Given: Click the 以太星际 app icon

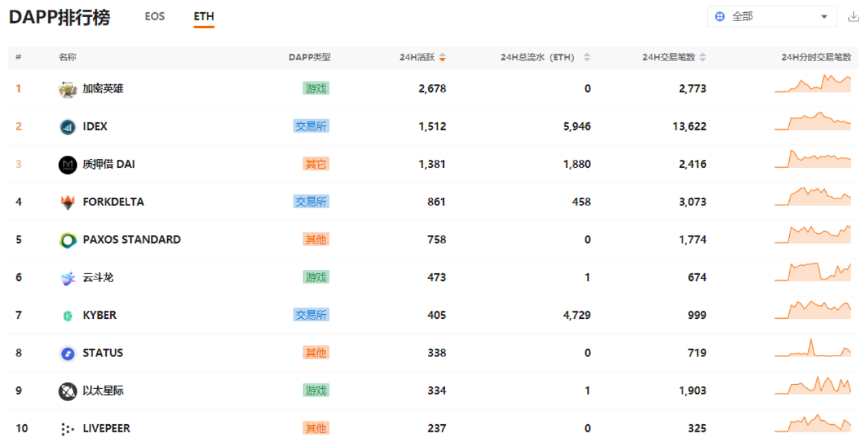Looking at the screenshot, I should [x=67, y=391].
